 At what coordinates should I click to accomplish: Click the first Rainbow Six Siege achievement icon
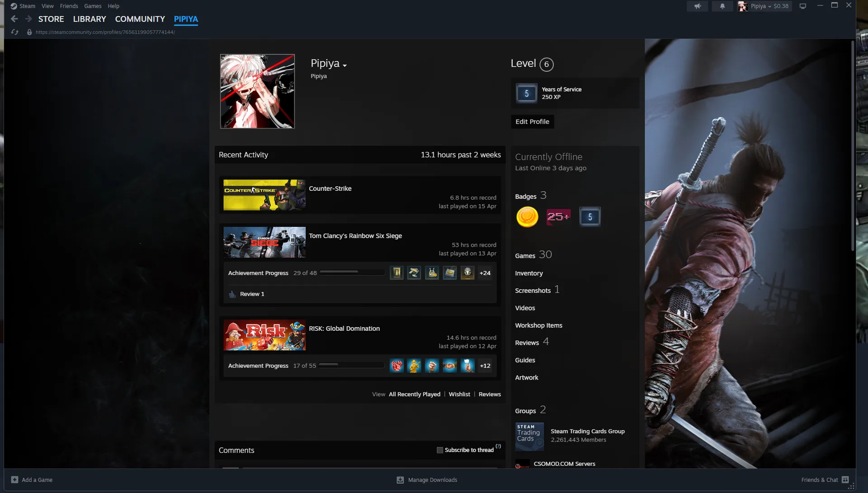coord(396,273)
